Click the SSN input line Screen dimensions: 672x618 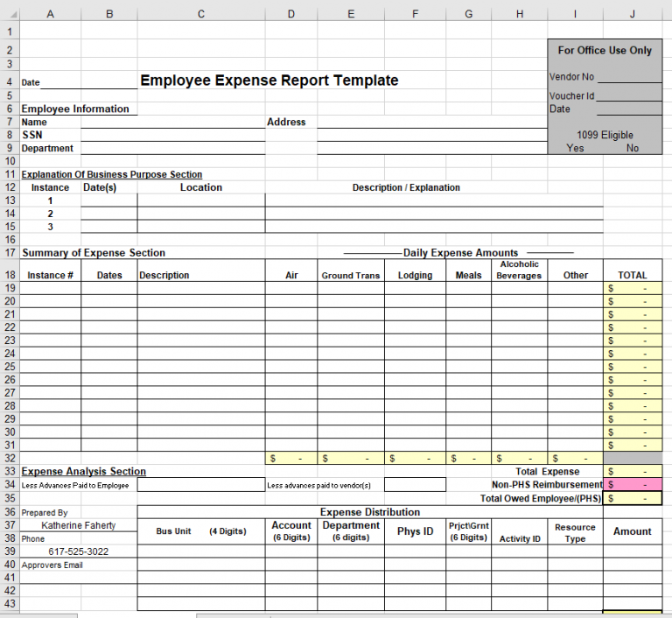pyautogui.click(x=172, y=135)
